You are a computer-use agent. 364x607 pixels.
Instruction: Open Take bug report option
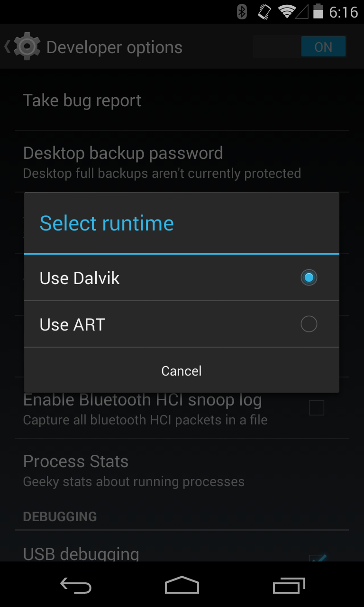tap(182, 101)
